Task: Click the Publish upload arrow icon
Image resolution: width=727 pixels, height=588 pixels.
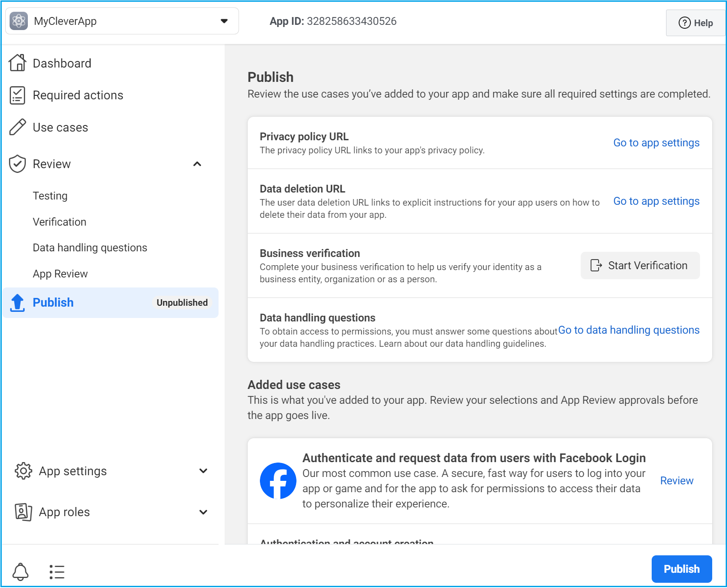Action: pyautogui.click(x=17, y=303)
